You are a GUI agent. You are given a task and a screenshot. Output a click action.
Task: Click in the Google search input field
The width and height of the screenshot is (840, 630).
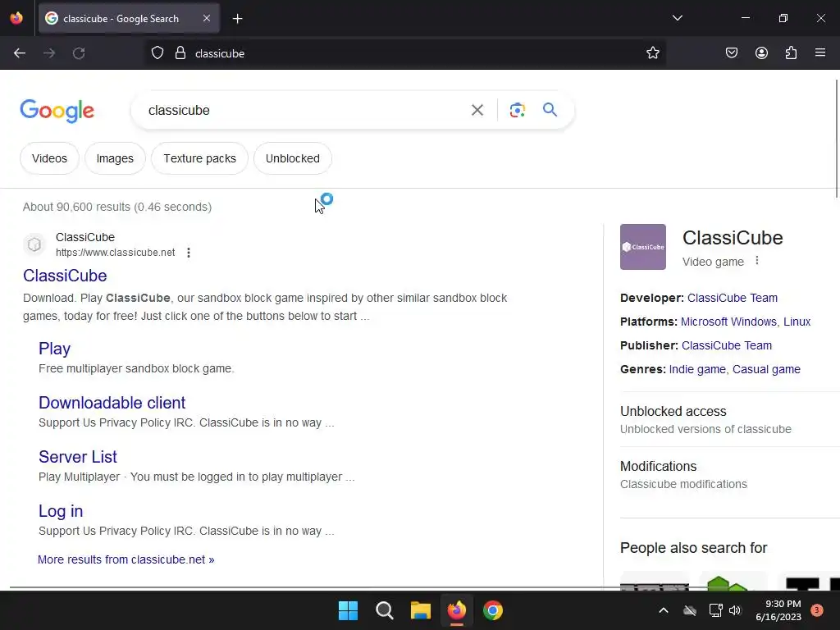[303, 111]
